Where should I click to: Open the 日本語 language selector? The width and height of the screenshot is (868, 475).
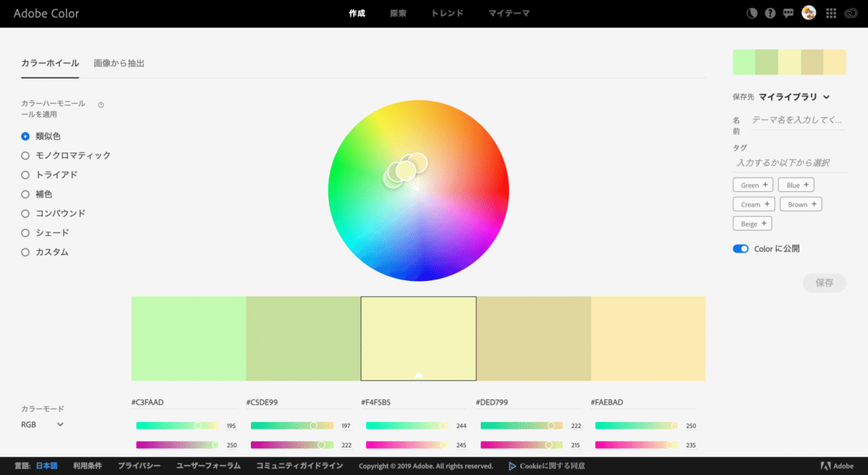pyautogui.click(x=46, y=466)
